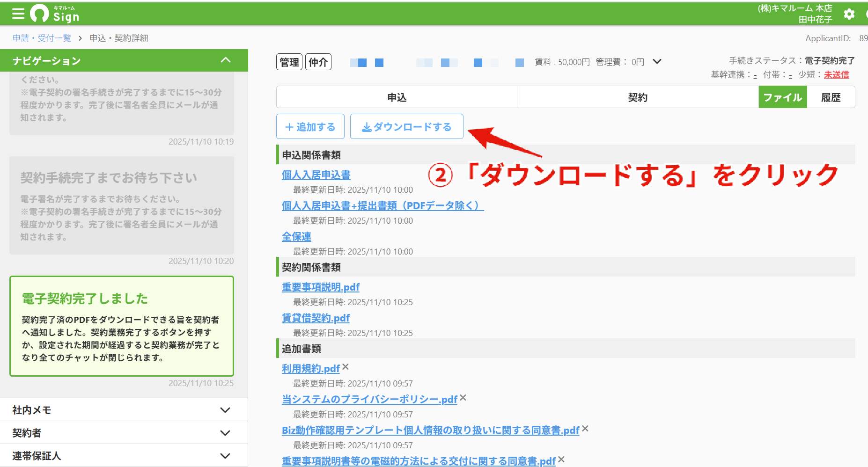Switch to the 申込 tab
The image size is (868, 467).
tap(397, 97)
